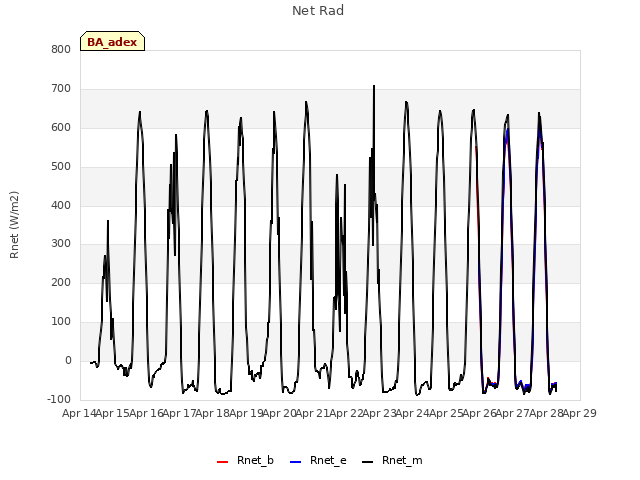Click the 300 y-axis tick label
Screen dimensions: 640x480
61,244
